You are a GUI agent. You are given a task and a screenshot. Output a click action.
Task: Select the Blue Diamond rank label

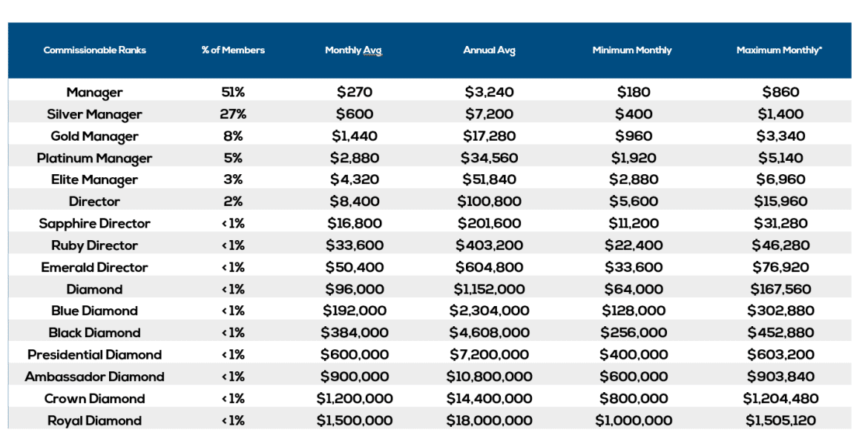[95, 311]
